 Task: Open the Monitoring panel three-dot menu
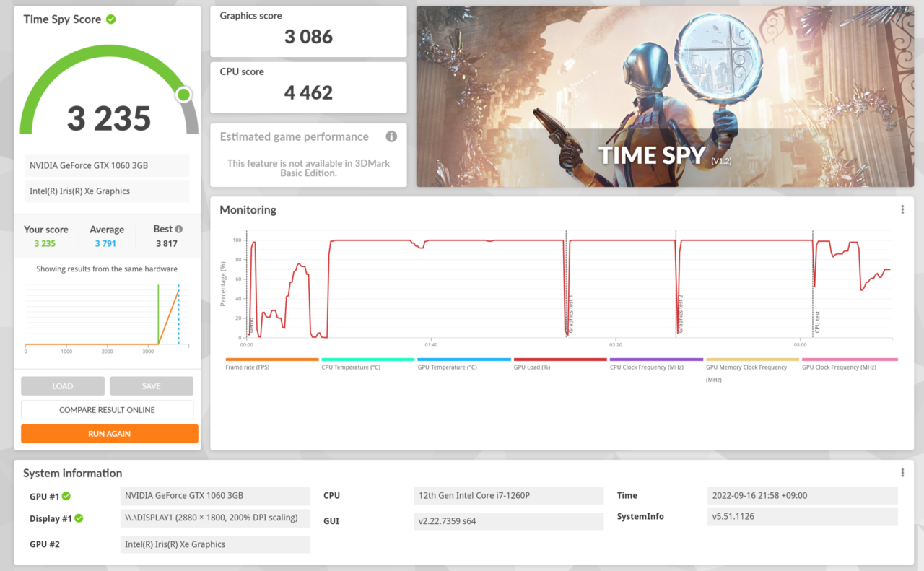pos(902,209)
